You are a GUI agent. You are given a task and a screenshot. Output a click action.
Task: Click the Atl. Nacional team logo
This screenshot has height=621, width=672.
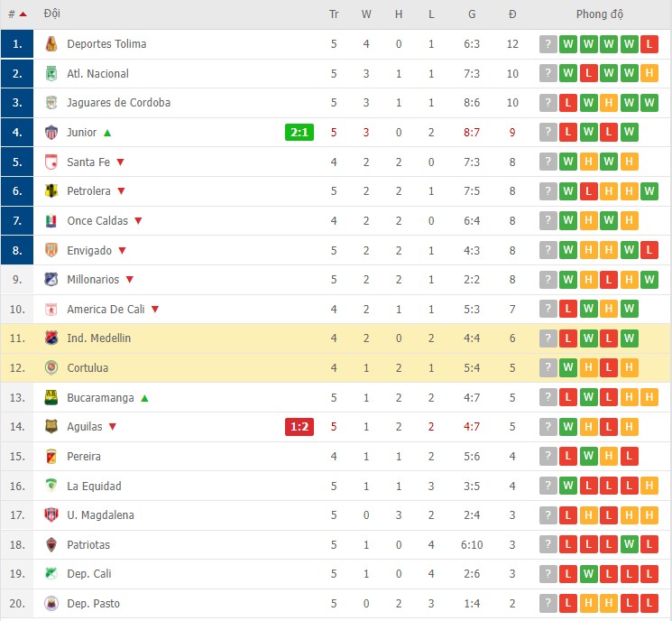click(x=51, y=74)
